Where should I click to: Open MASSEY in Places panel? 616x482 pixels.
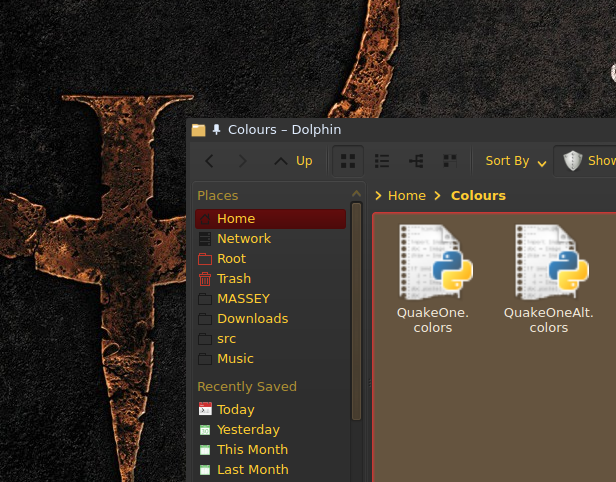tap(270, 299)
